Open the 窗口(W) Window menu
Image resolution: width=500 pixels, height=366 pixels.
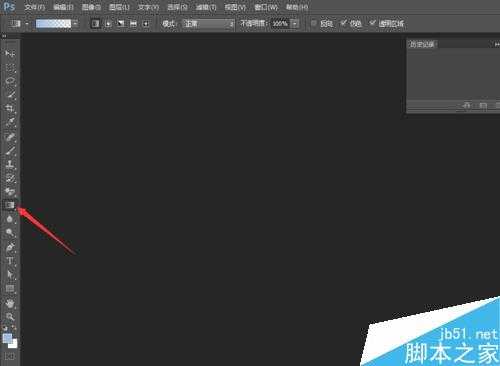point(266,7)
